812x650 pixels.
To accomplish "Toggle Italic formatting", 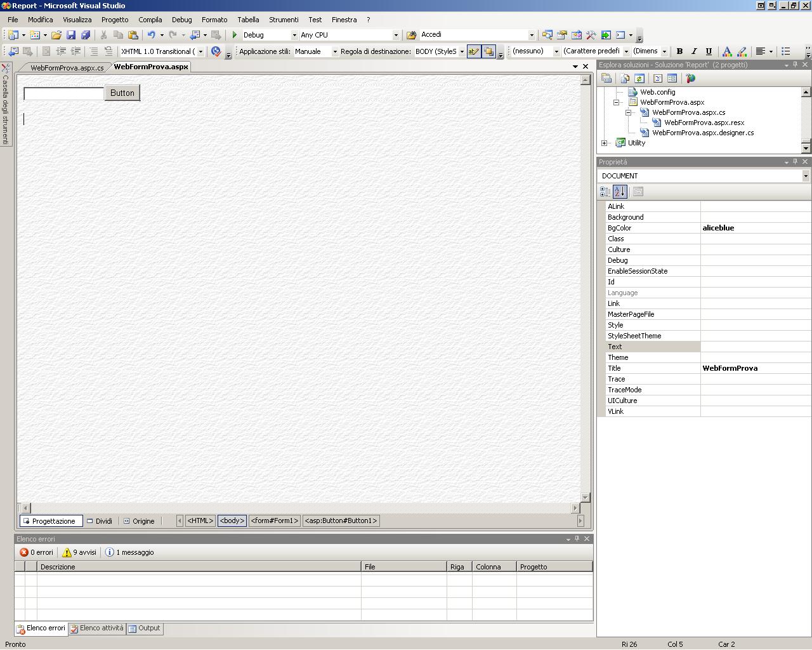I will [694, 51].
